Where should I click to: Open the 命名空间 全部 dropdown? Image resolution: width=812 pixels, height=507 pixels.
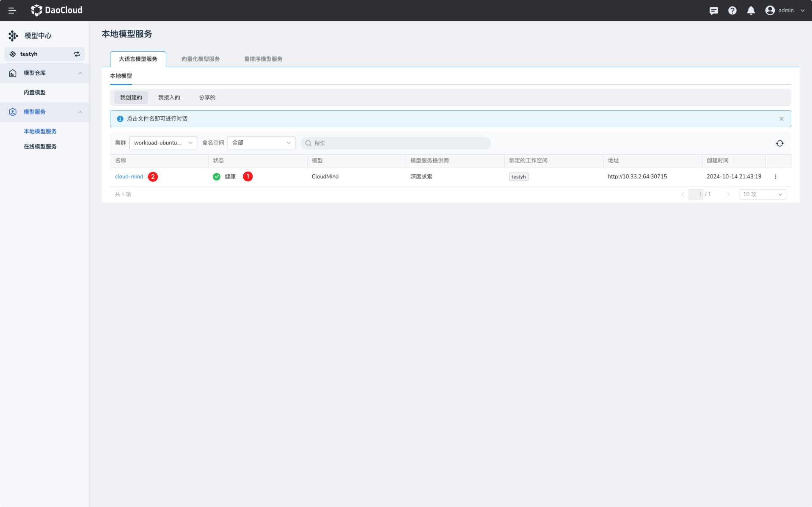pos(261,143)
